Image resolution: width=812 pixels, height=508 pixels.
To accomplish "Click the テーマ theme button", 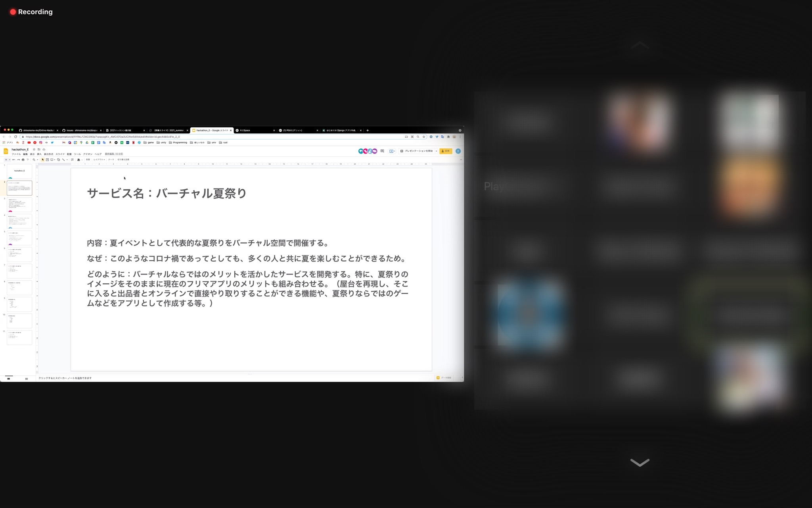I will [111, 160].
